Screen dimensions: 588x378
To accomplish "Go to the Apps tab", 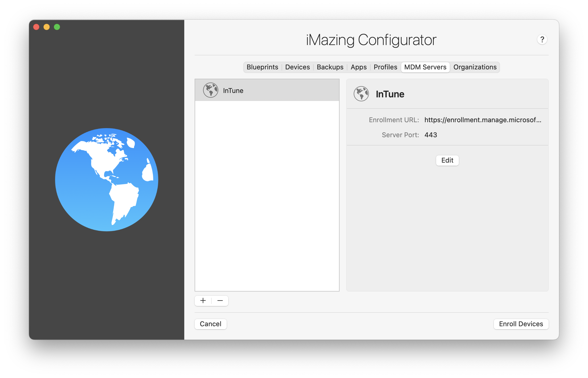I will click(x=358, y=67).
